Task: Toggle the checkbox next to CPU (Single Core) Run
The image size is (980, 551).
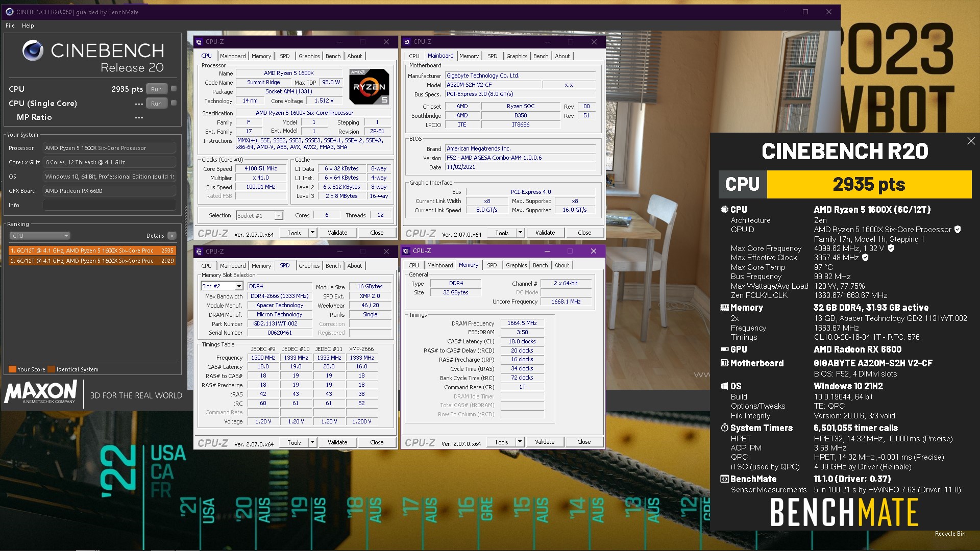Action: [x=174, y=103]
